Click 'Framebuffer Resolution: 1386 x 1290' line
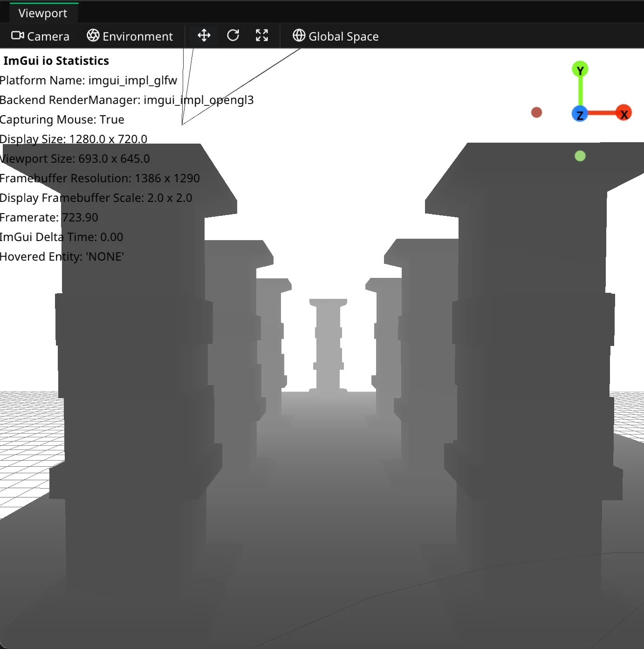Image resolution: width=644 pixels, height=649 pixels. (100, 178)
